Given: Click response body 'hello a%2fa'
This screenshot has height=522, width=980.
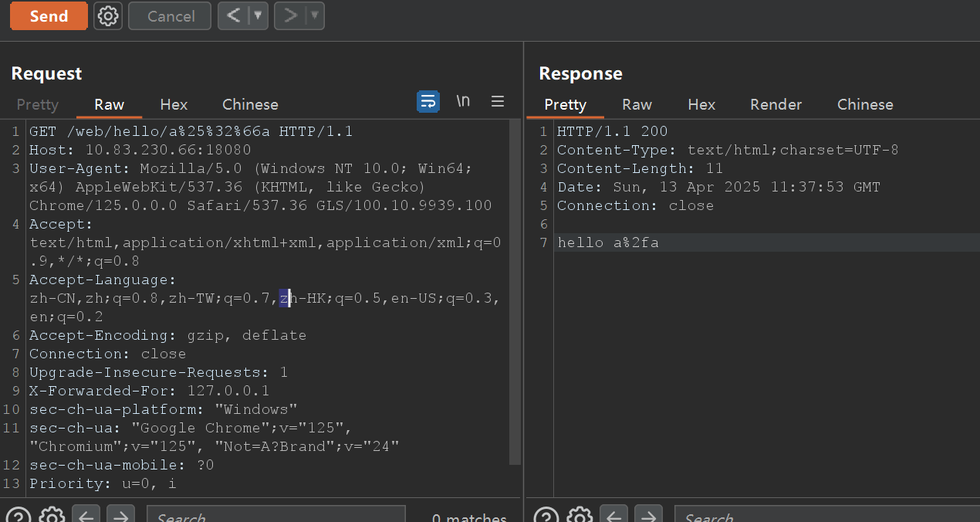Looking at the screenshot, I should coord(608,242).
